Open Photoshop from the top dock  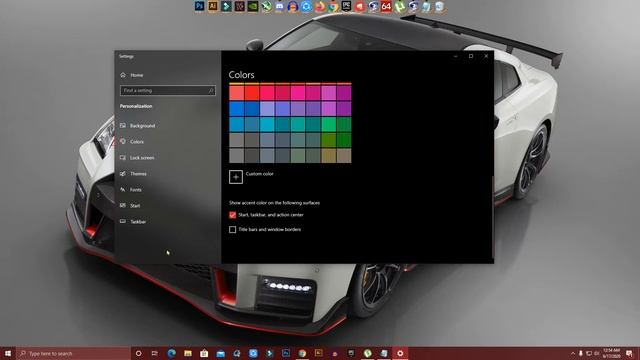(x=199, y=6)
